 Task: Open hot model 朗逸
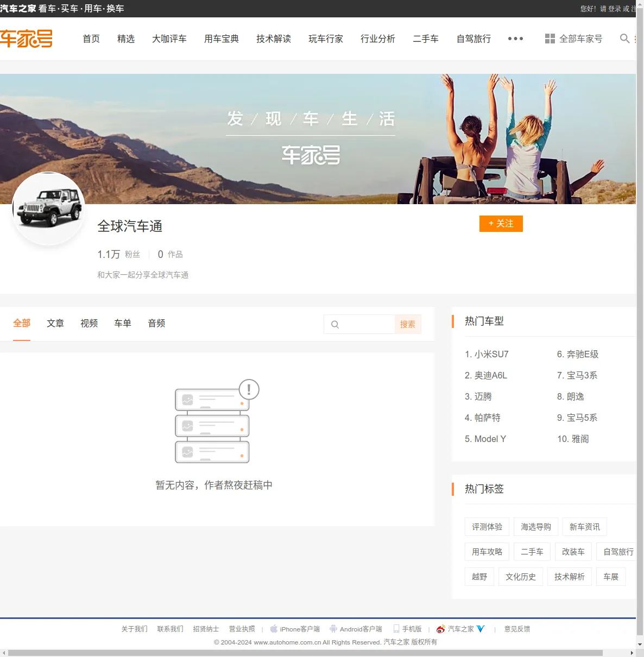click(x=571, y=396)
